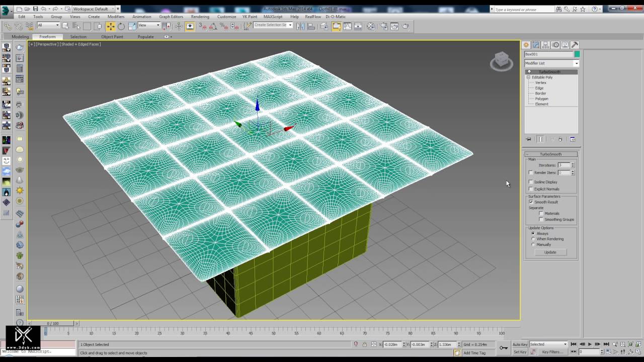Enable the Render Iters checkbox

click(531, 172)
